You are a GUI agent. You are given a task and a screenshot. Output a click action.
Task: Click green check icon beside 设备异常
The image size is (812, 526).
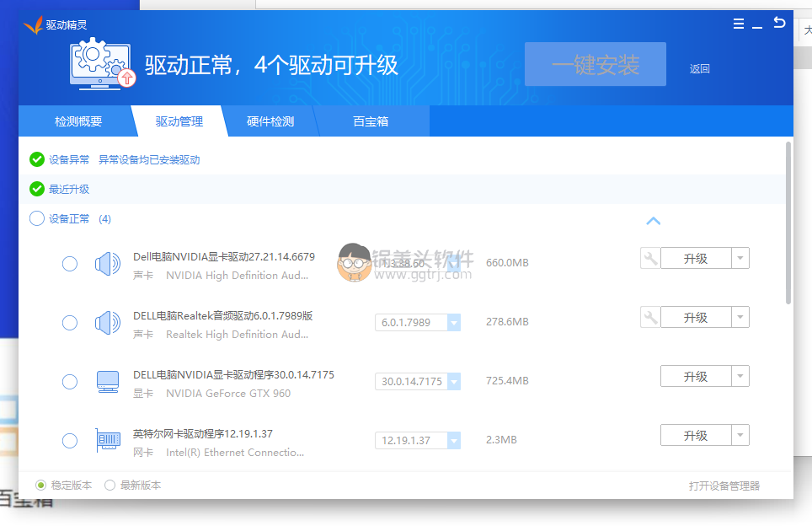37,159
